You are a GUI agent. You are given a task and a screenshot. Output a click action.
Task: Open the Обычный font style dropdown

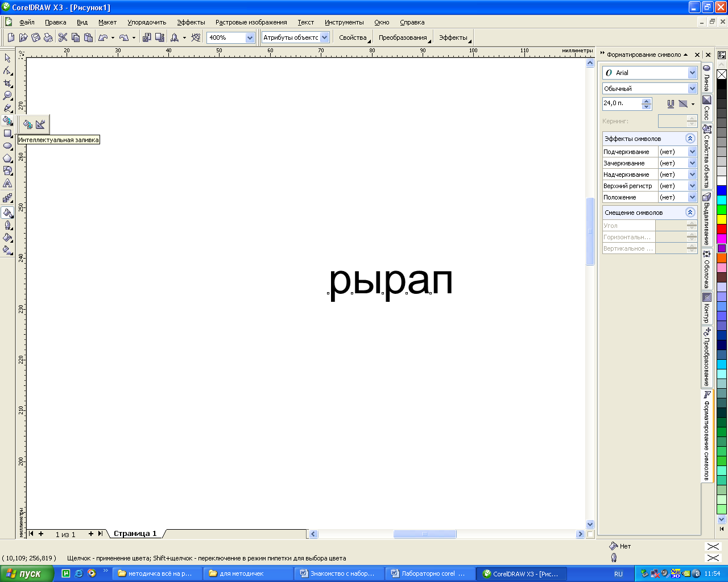click(692, 89)
